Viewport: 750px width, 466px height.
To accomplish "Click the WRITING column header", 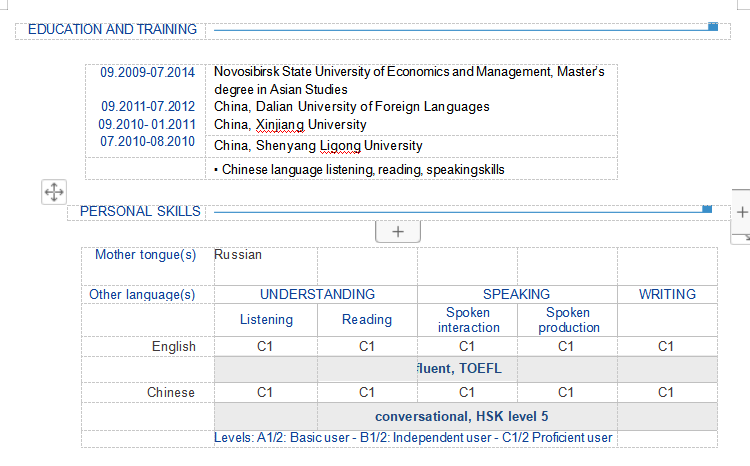I will click(x=667, y=294).
